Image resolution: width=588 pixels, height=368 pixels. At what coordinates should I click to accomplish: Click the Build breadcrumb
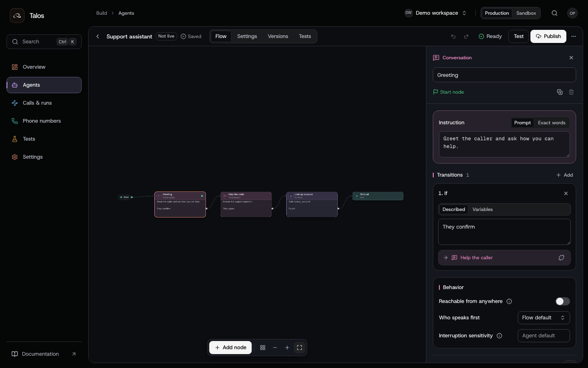click(102, 13)
